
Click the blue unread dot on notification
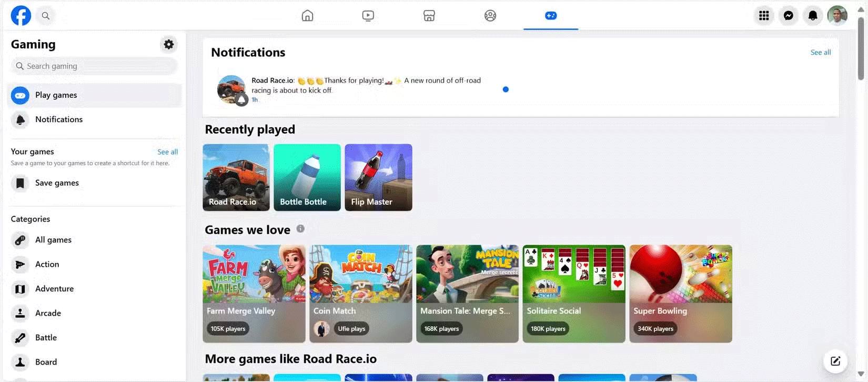[x=506, y=89]
